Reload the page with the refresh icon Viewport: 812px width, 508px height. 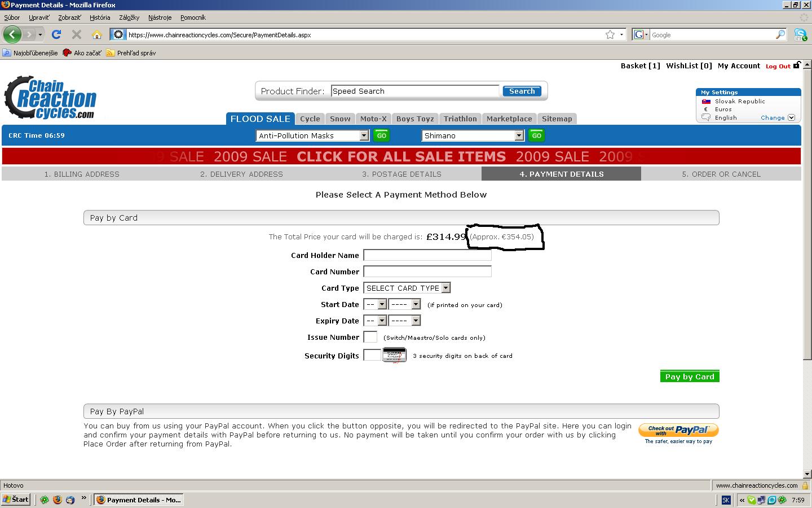[56, 34]
